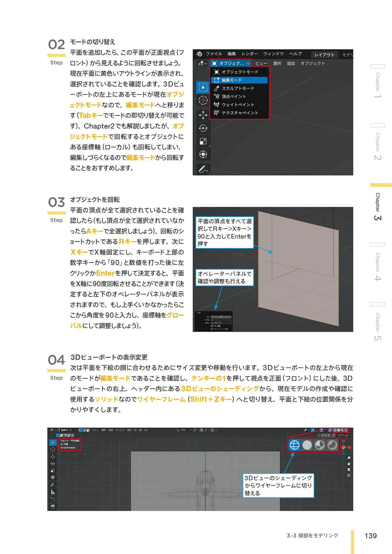
Task: Toggle Z axis mirror button
Action: tap(329, 435)
